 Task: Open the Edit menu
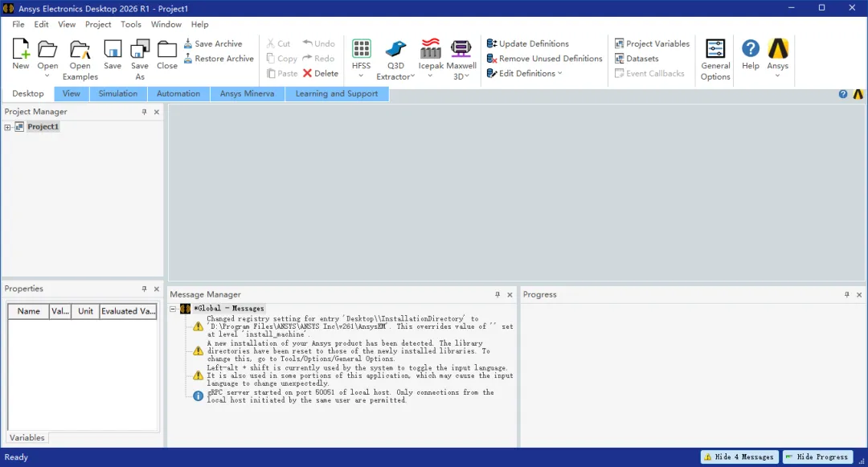[41, 24]
